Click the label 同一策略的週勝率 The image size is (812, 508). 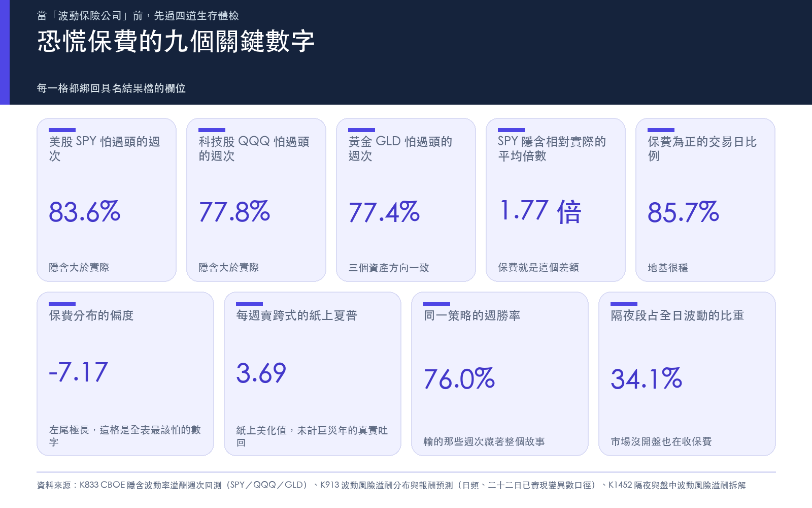[x=472, y=315]
